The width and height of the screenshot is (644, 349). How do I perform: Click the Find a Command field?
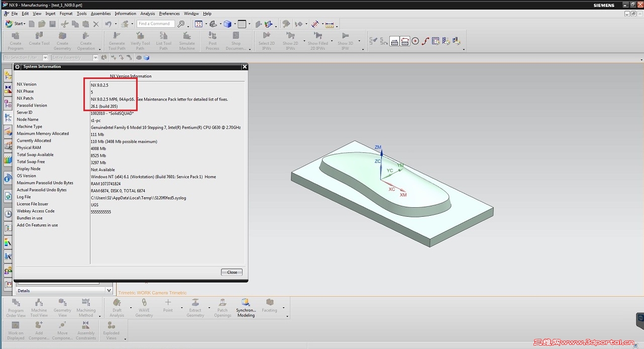[156, 24]
